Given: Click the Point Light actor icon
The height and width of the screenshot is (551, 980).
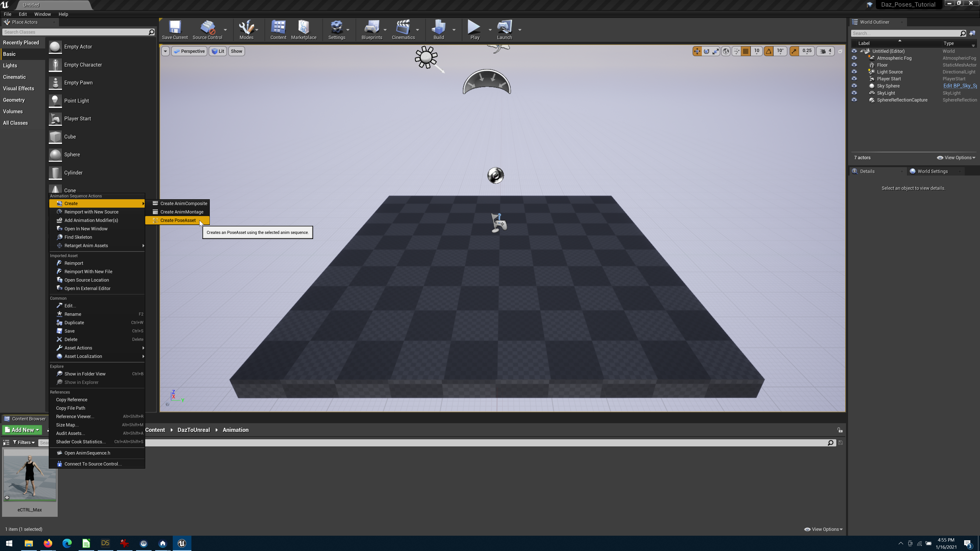Looking at the screenshot, I should pos(55,101).
